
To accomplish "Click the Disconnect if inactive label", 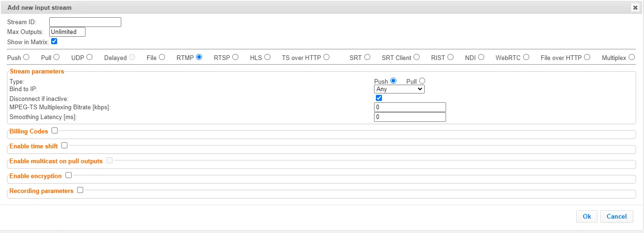I will tap(39, 99).
